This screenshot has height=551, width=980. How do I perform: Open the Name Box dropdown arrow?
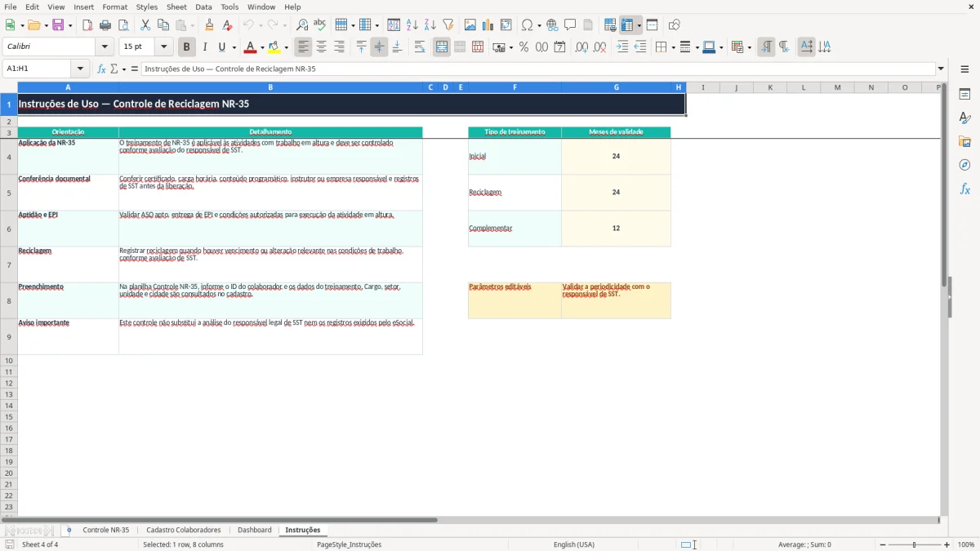(80, 69)
